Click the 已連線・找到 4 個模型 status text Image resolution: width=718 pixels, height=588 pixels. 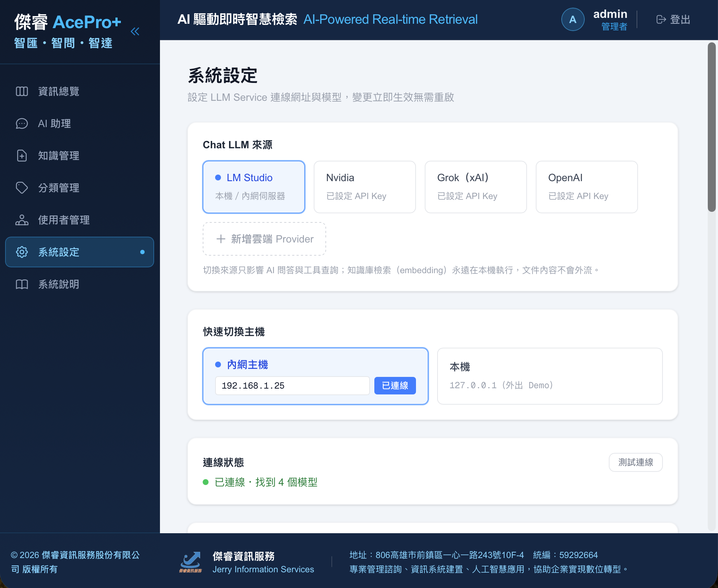(266, 482)
